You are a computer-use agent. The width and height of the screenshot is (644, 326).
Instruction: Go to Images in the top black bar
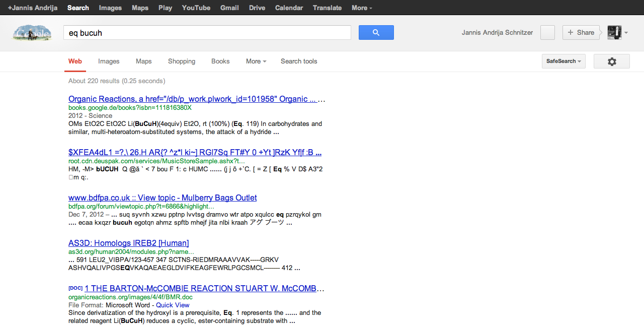click(x=110, y=8)
